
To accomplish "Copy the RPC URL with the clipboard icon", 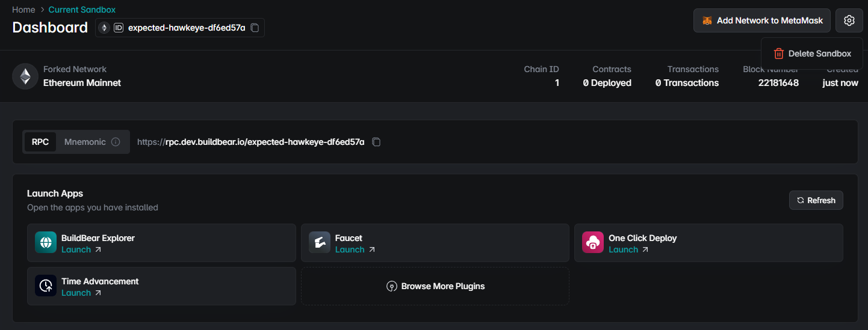I will click(x=376, y=142).
